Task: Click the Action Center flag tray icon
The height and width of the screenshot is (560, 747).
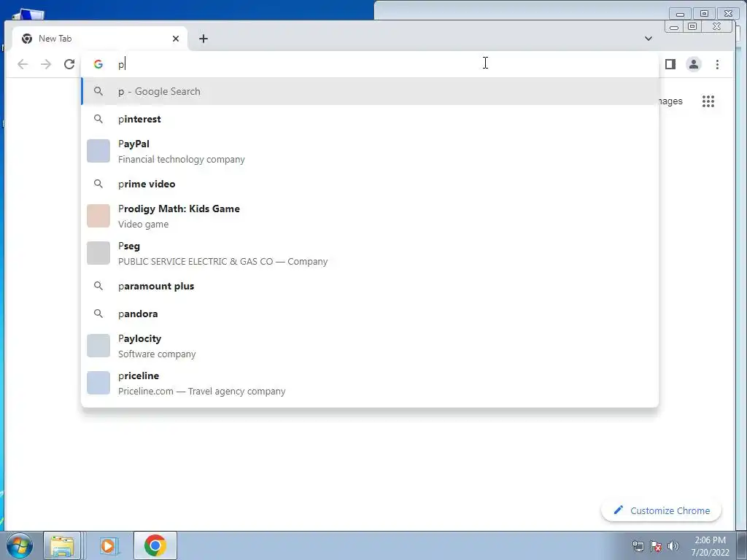Action: point(656,546)
